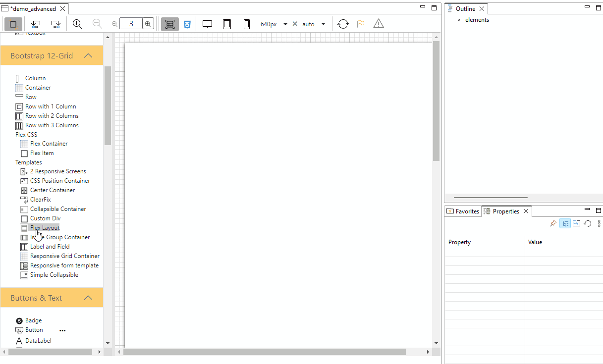Toggle Show Advanced Properties icon
Screen dimensions: 603x364
click(576, 223)
